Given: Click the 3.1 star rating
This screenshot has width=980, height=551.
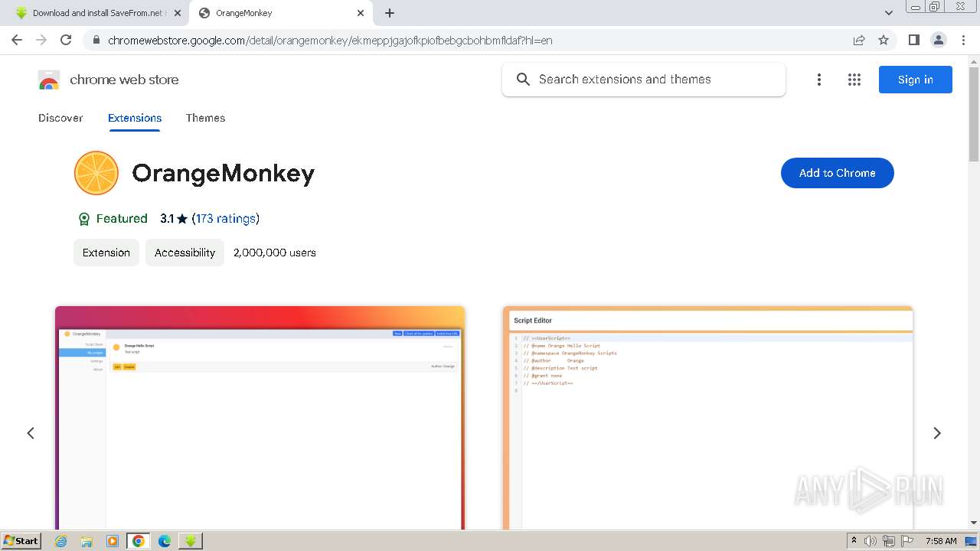Looking at the screenshot, I should [x=174, y=219].
